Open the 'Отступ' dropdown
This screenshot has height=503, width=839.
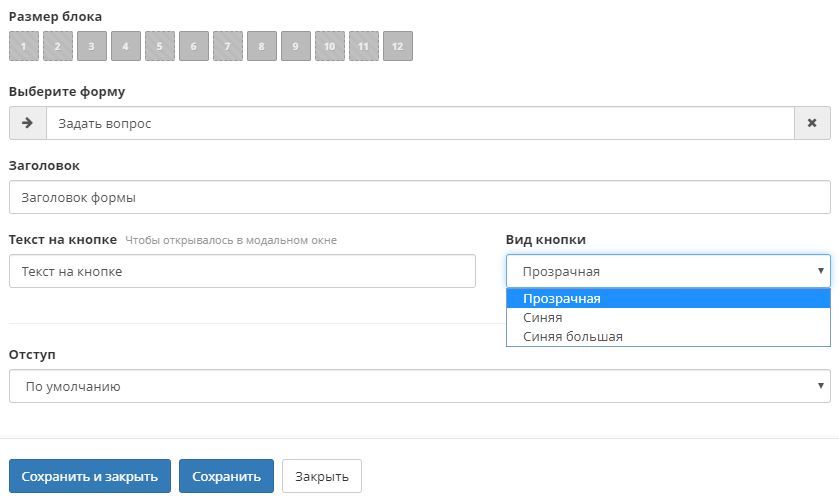click(x=419, y=386)
